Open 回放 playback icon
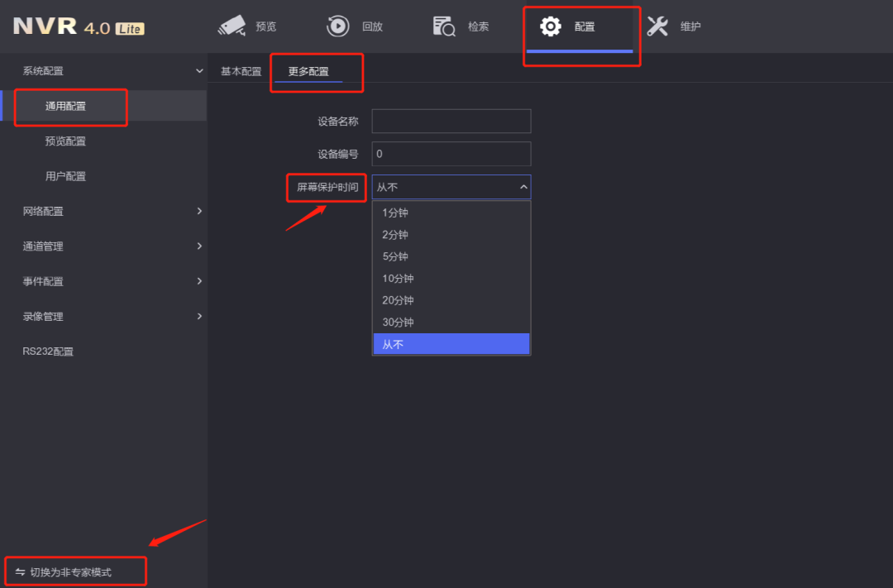893x588 pixels. pos(337,26)
